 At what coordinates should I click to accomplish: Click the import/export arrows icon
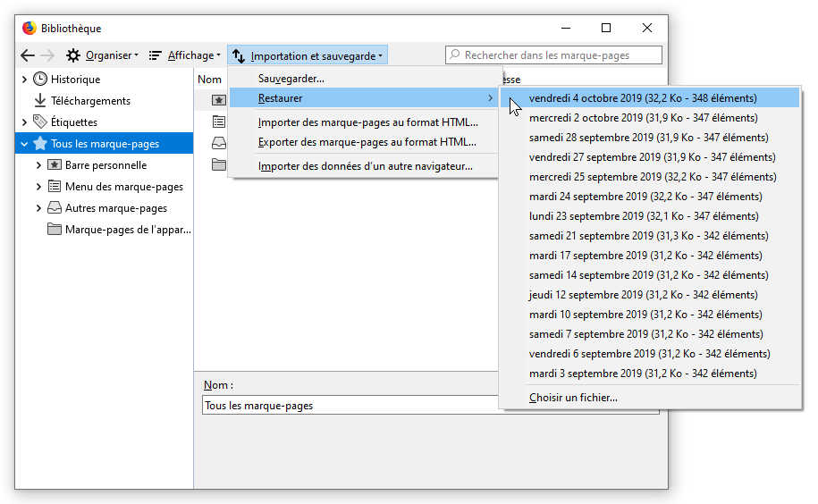click(239, 55)
